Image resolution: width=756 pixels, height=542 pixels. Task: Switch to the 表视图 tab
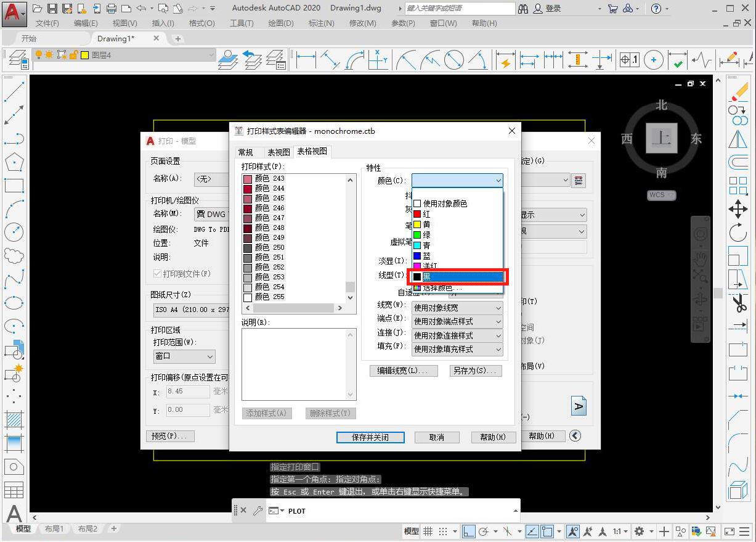coord(280,152)
